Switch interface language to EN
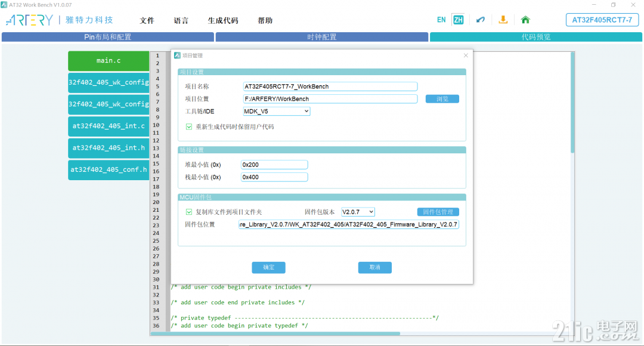This screenshot has height=346, width=644. click(x=441, y=20)
